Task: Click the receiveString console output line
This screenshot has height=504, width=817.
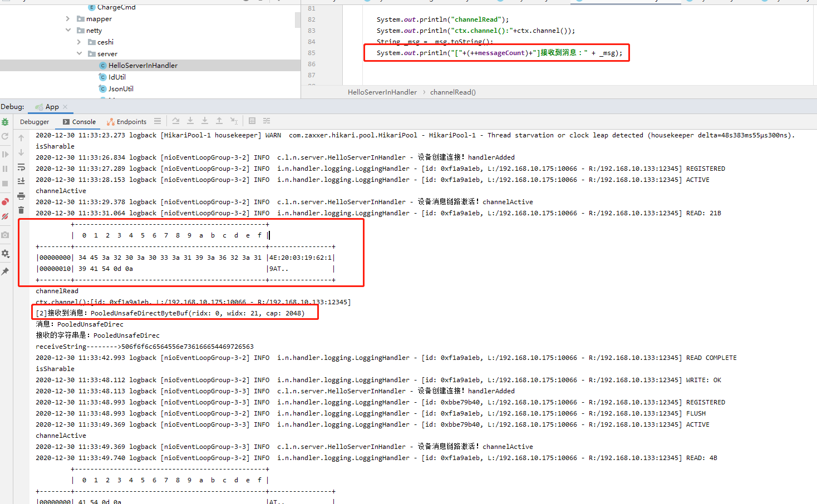Action: click(x=145, y=347)
